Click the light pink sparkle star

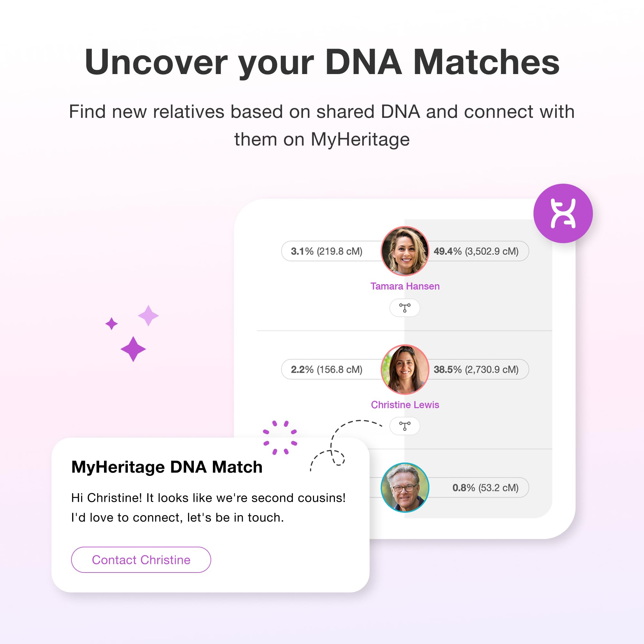[148, 315]
